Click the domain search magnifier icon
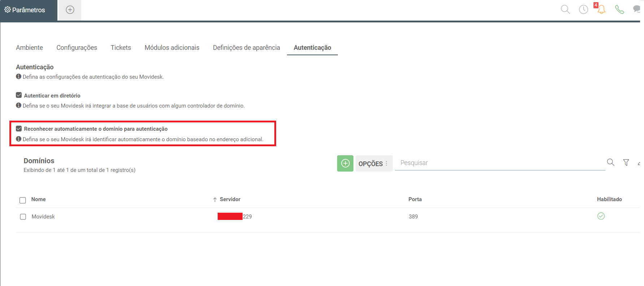Viewport: 644px width, 286px height. (x=610, y=162)
